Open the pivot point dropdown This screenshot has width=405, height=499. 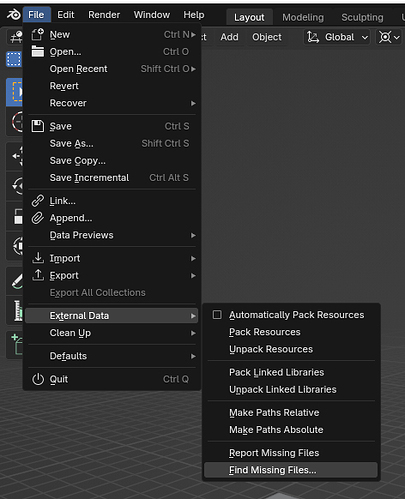(389, 37)
